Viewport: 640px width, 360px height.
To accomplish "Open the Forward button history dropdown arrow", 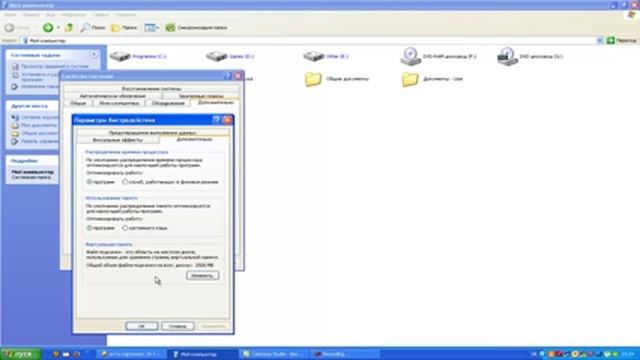I will pos(58,27).
